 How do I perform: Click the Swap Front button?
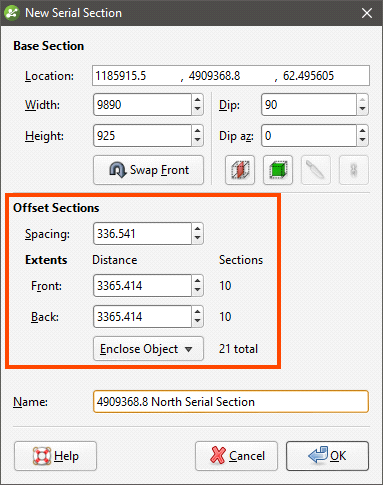(x=148, y=170)
